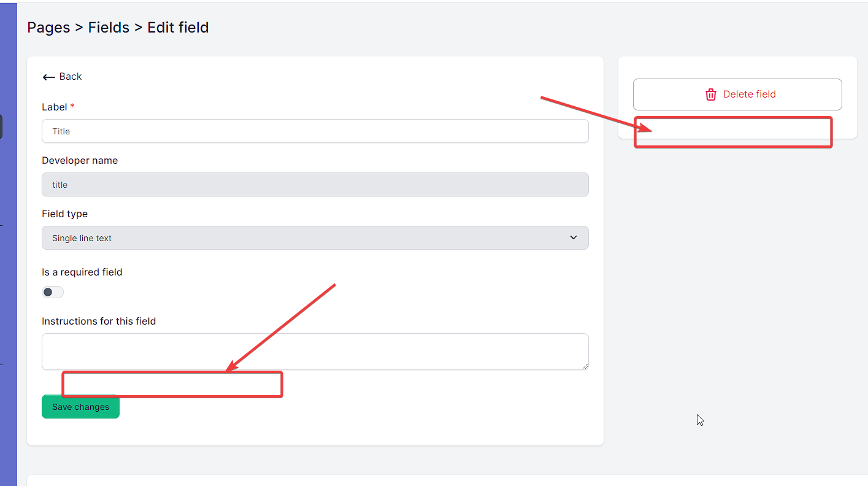Click the dark tab on the sidebar edge
Screen dimensions: 868x486
pos(1,126)
